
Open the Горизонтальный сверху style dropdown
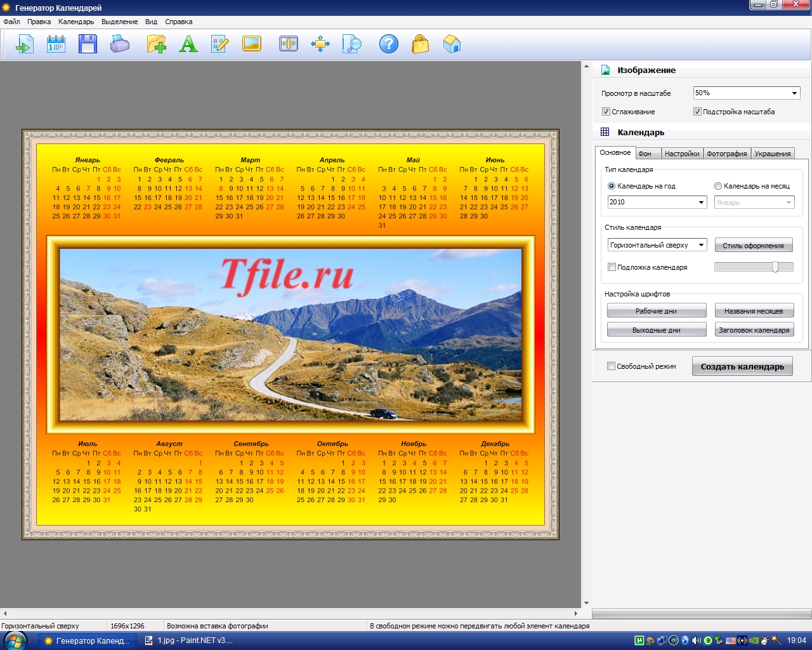click(657, 245)
